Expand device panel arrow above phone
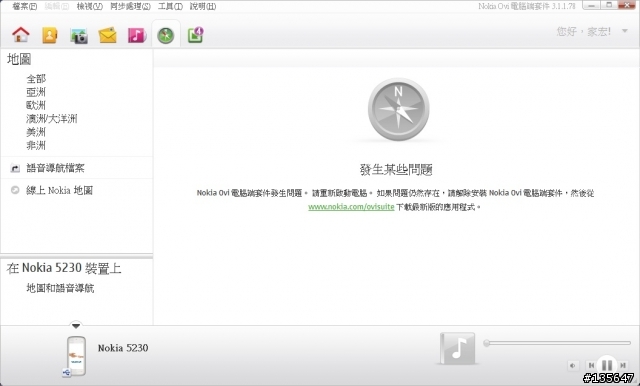This screenshot has width=640, height=386. pyautogui.click(x=76, y=326)
